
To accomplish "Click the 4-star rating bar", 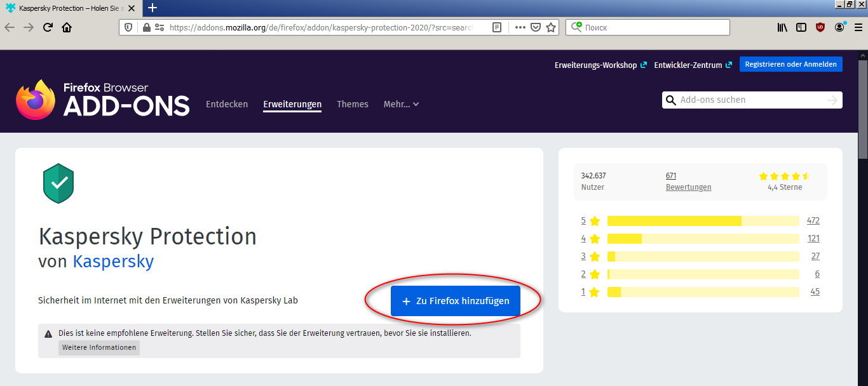I will (703, 239).
